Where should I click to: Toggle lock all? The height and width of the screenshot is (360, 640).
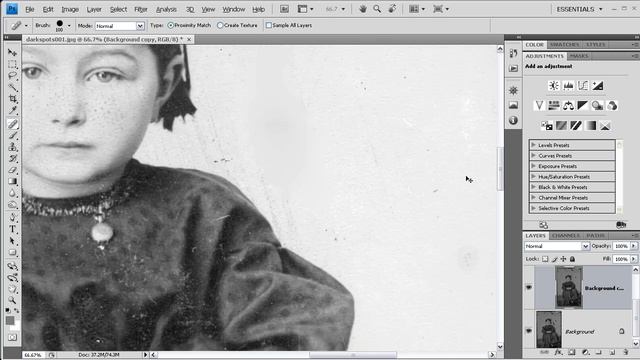[572, 259]
